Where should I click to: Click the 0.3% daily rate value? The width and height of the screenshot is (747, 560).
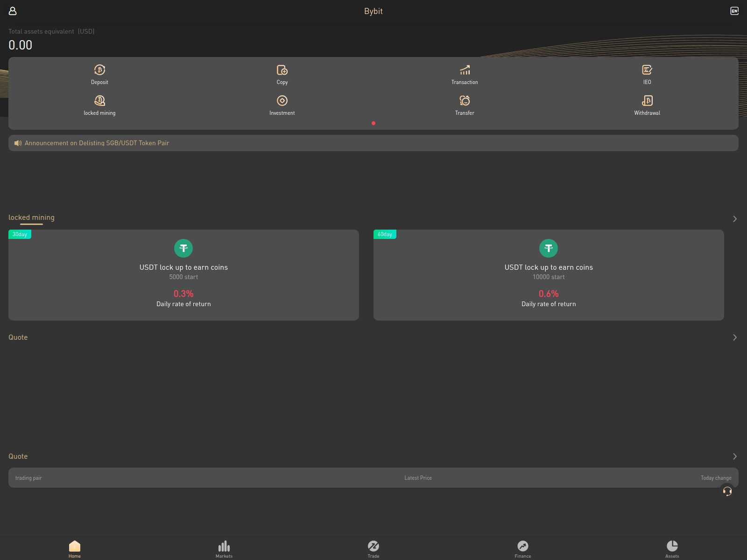coord(183,294)
